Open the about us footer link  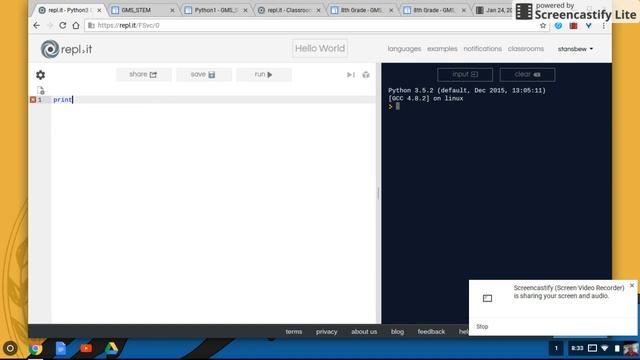364,331
